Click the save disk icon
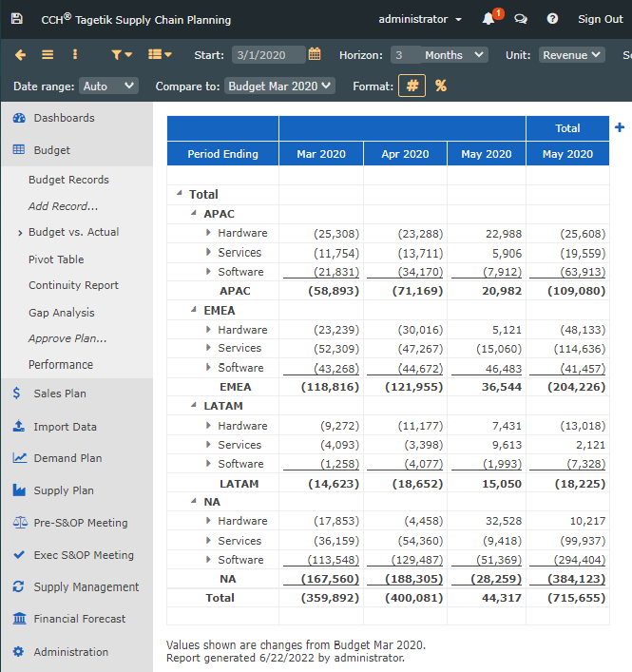 (x=17, y=19)
